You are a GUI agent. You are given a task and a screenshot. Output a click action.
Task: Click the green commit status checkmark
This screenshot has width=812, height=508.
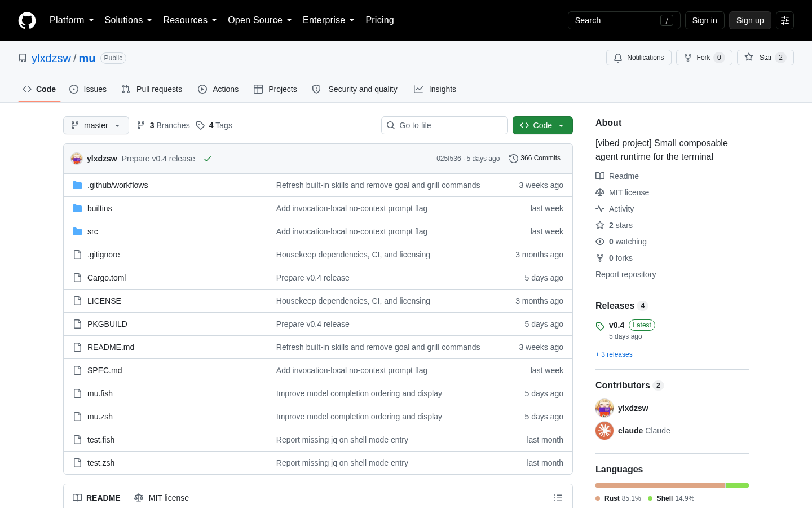coord(208,159)
